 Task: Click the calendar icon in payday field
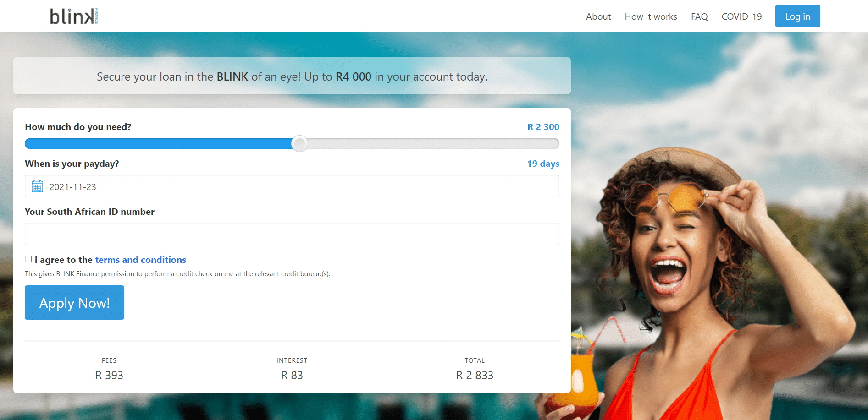(x=38, y=186)
